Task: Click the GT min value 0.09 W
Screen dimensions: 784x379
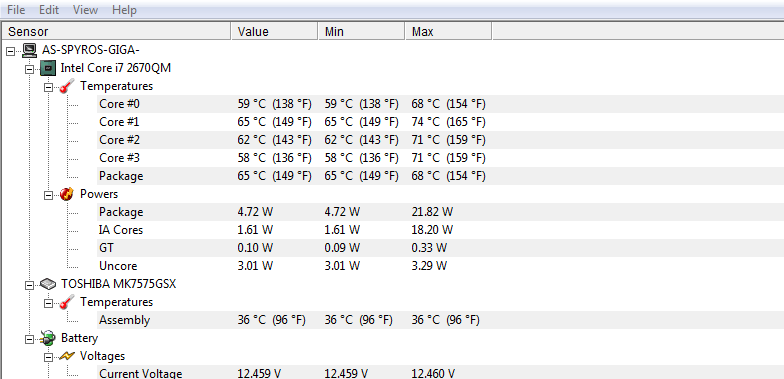Action: click(342, 248)
